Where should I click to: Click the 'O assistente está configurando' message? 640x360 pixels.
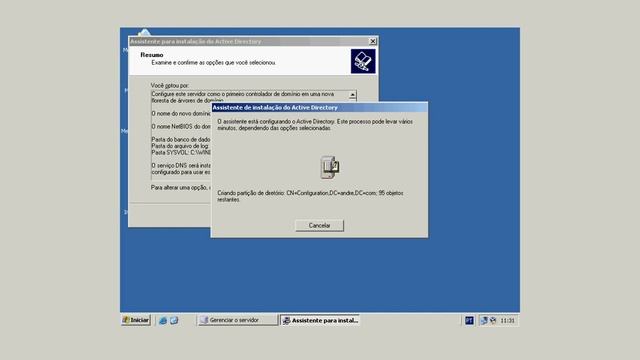point(315,125)
